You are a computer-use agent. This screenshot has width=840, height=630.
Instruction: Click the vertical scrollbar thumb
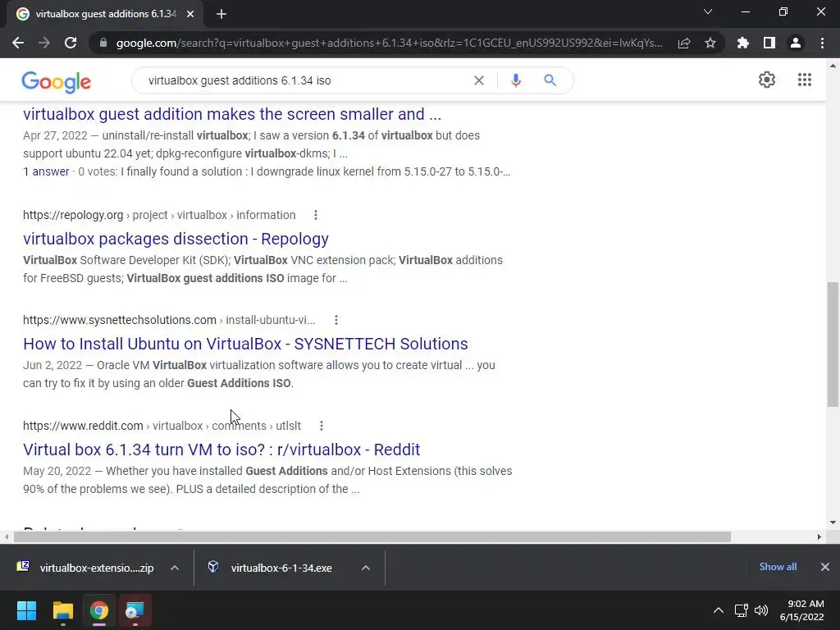pyautogui.click(x=833, y=345)
